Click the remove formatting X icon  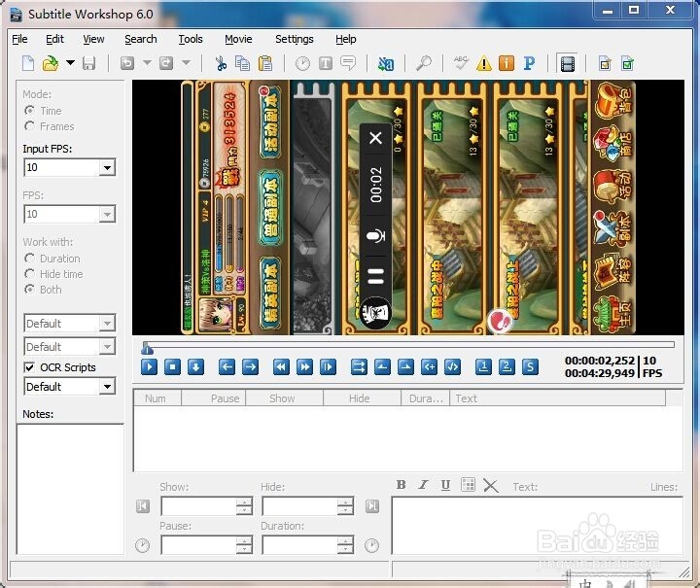coord(491,485)
